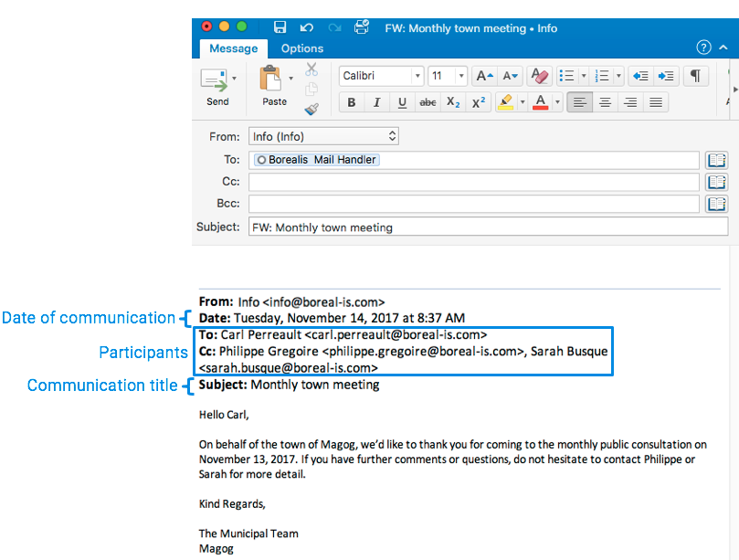
Task: Click the quoted 'Subject: Monthly town meeting' line
Action: point(289,385)
